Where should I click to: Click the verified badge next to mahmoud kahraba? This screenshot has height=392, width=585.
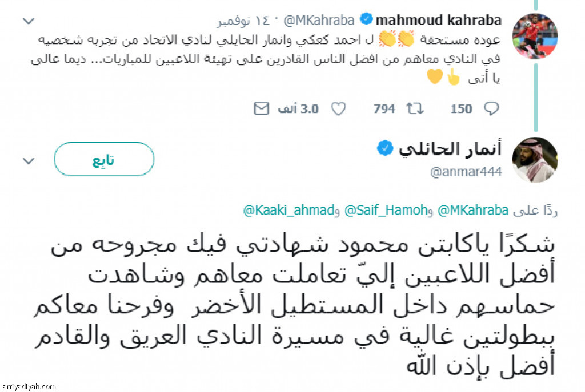pyautogui.click(x=365, y=21)
